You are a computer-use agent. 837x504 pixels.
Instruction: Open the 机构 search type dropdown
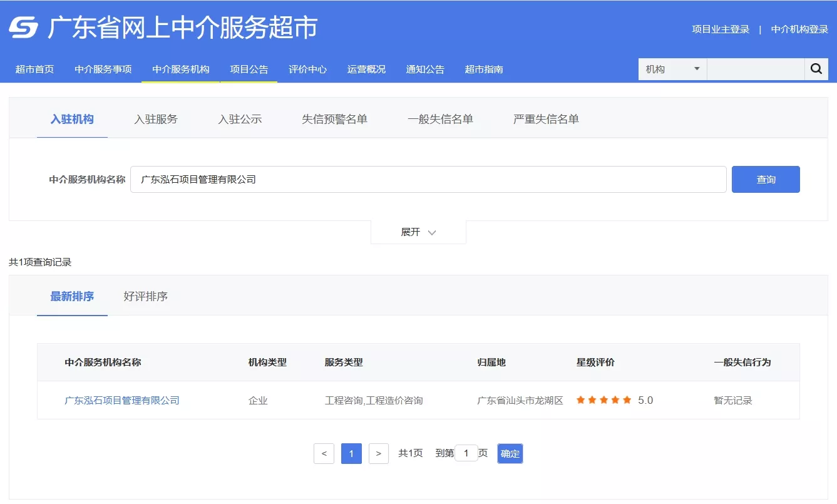[672, 69]
